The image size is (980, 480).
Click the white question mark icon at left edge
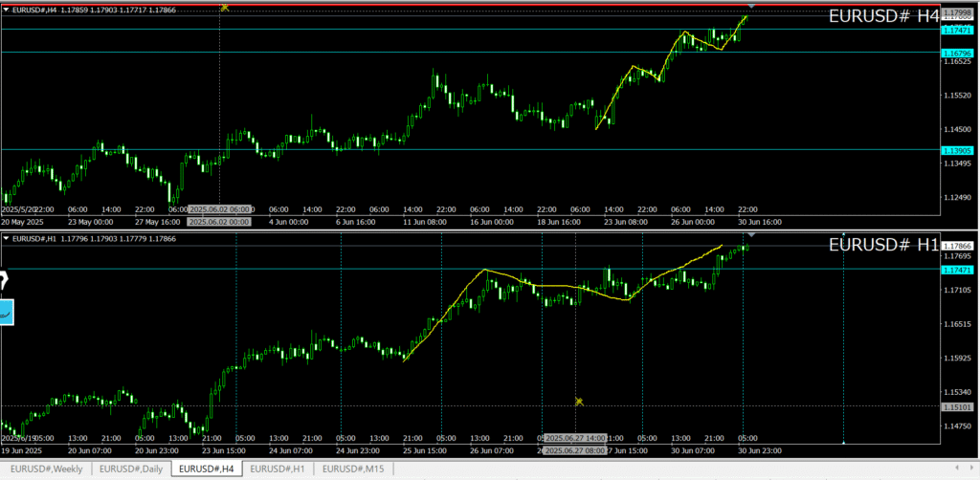[3, 280]
